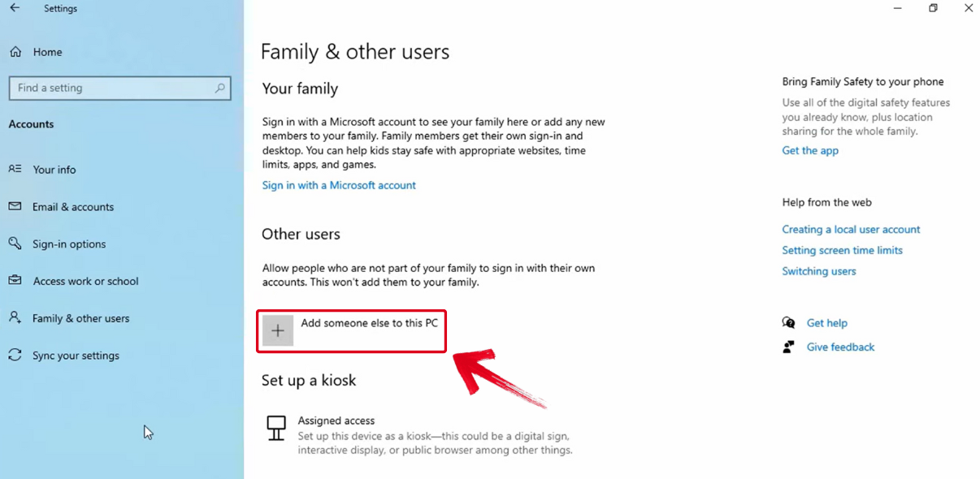The image size is (980, 479).
Task: Click the plus icon to add a user
Action: click(279, 330)
